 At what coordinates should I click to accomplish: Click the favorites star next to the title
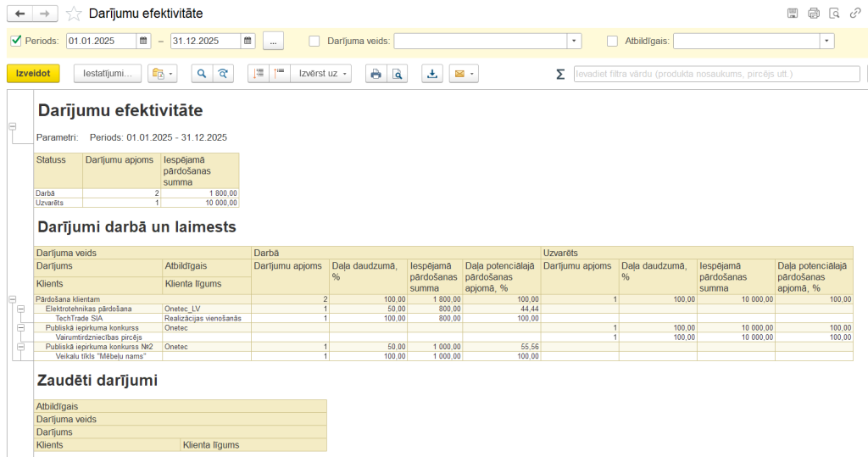pyautogui.click(x=75, y=14)
